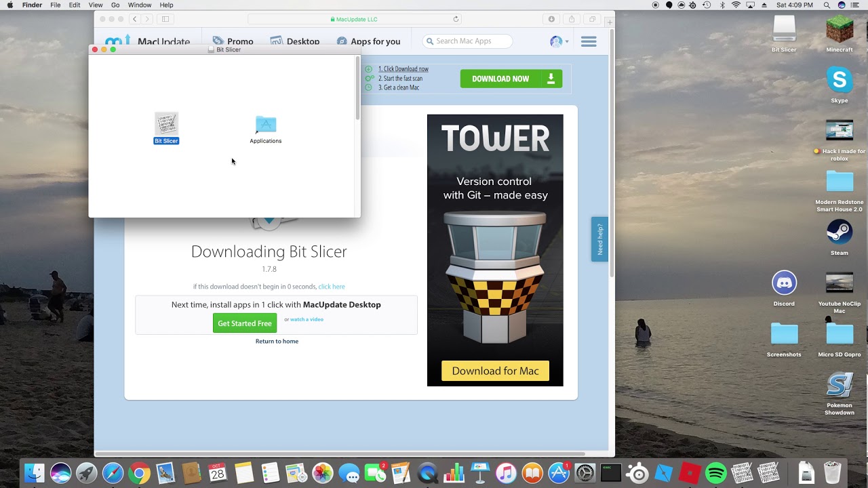The image size is (868, 488).
Task: Open the MacUpdate hamburger menu
Action: click(x=589, y=42)
